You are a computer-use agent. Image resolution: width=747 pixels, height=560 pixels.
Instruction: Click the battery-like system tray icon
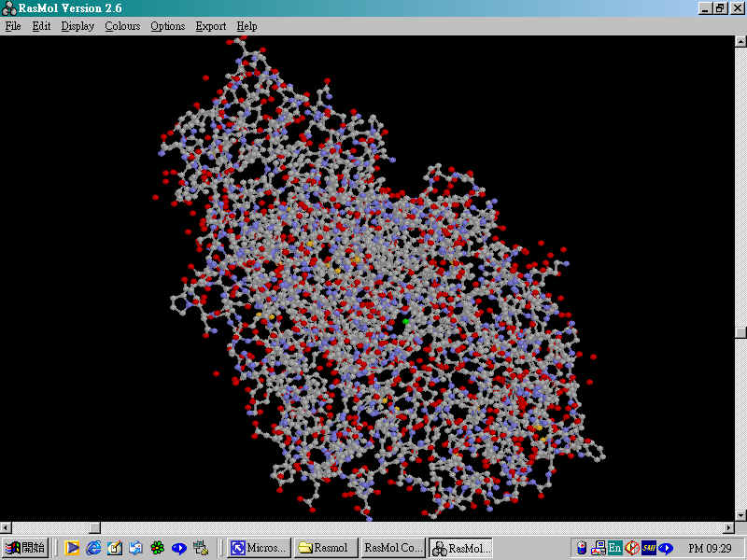(581, 548)
